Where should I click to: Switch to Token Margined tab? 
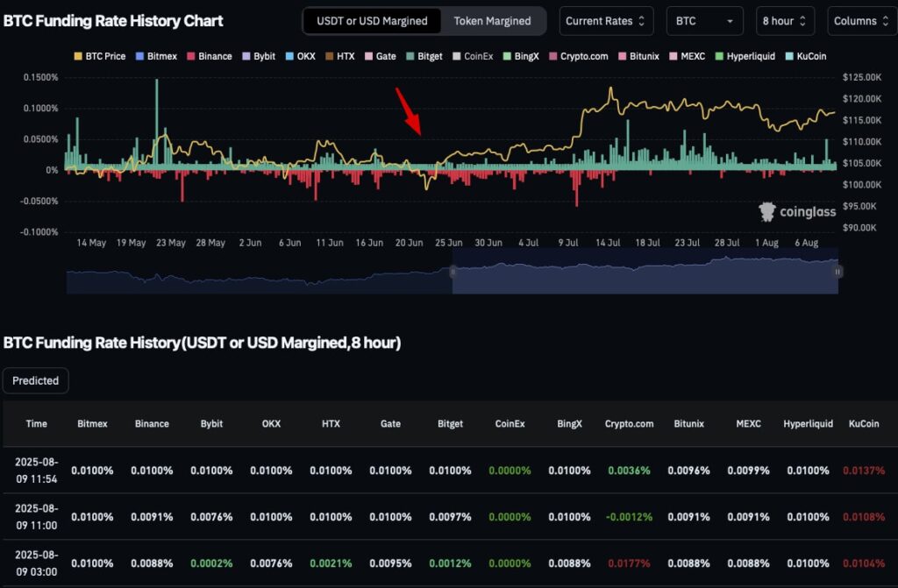click(x=493, y=21)
